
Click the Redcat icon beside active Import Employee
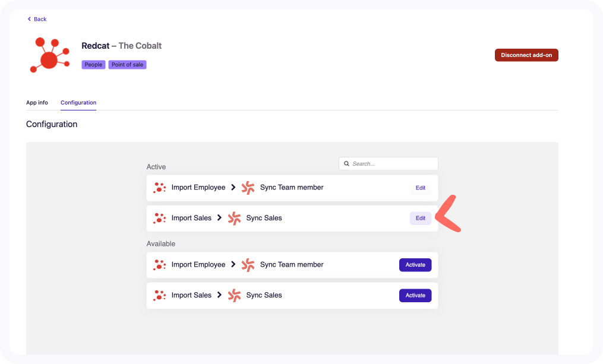click(x=159, y=188)
